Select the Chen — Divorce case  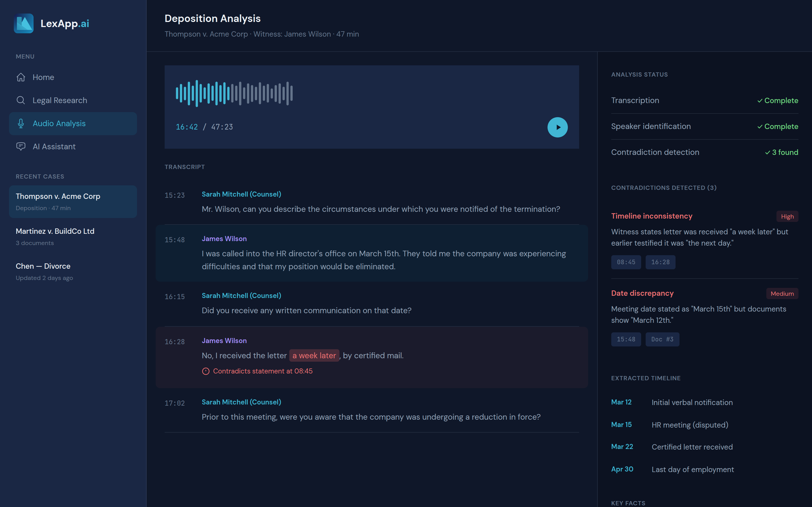click(43, 266)
